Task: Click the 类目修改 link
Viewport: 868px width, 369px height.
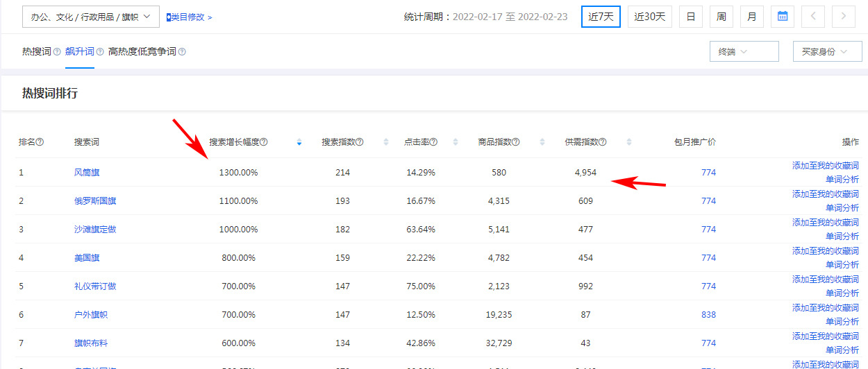Action: click(x=190, y=17)
